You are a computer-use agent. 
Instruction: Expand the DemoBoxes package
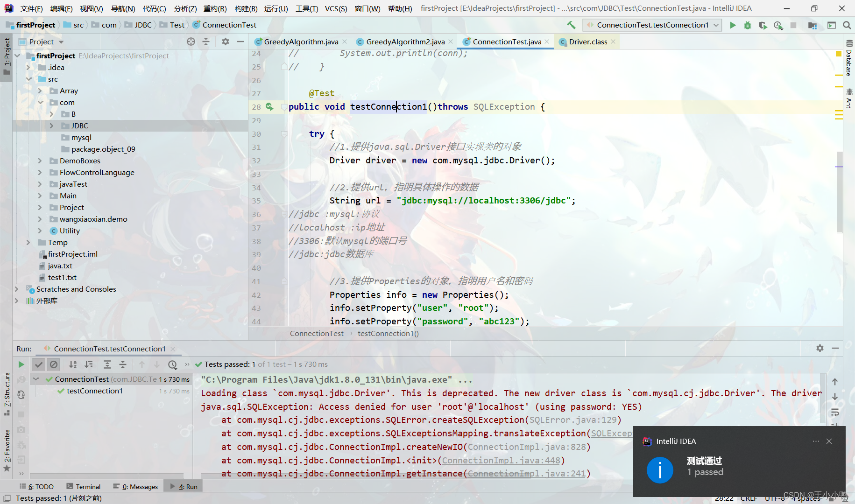pos(40,161)
